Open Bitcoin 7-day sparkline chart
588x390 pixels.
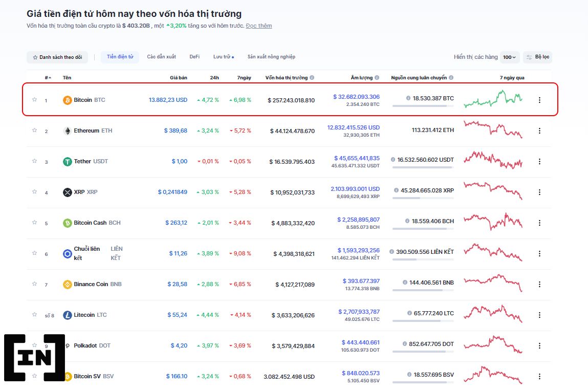click(493, 99)
